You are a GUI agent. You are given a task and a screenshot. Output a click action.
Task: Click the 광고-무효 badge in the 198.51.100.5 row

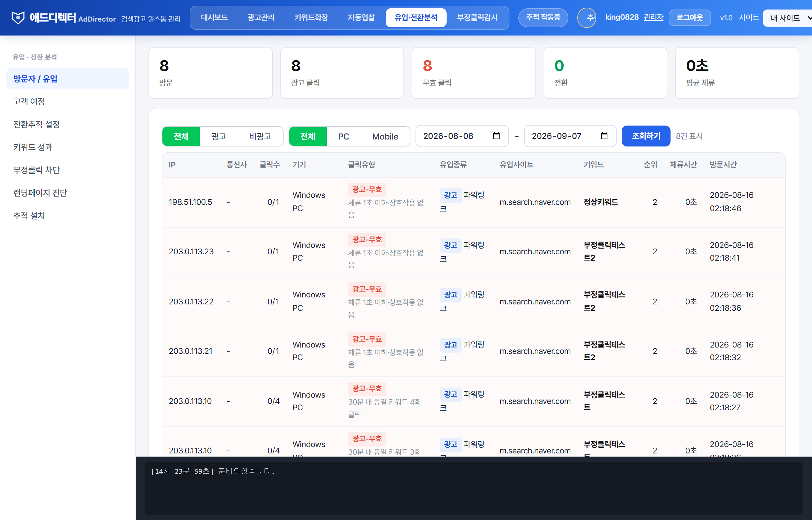367,189
